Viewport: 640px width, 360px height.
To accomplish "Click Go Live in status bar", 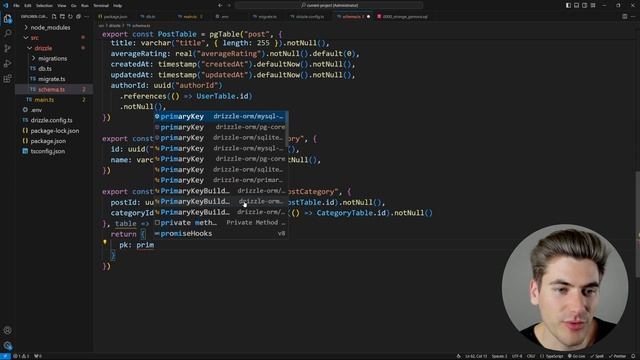I will click(x=576, y=356).
